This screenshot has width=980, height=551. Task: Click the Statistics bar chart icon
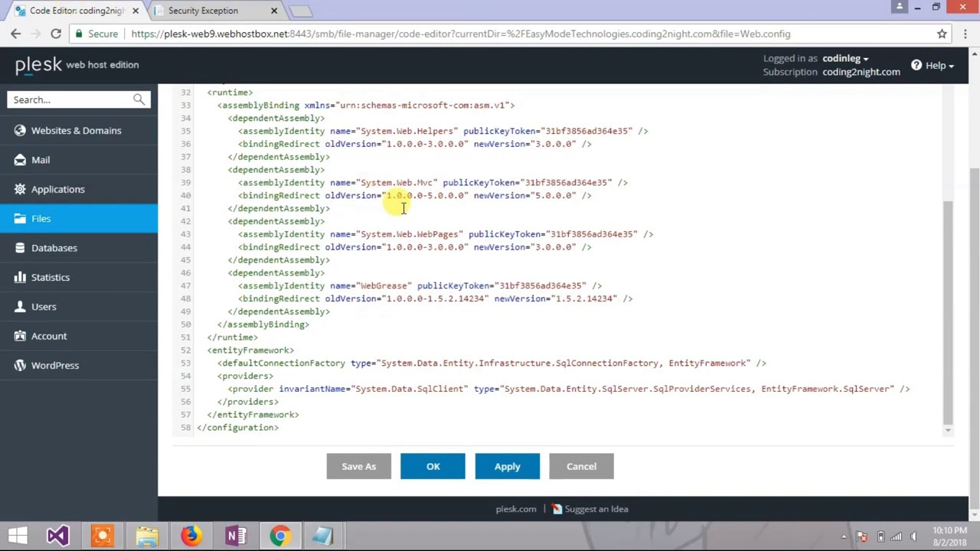tap(20, 277)
